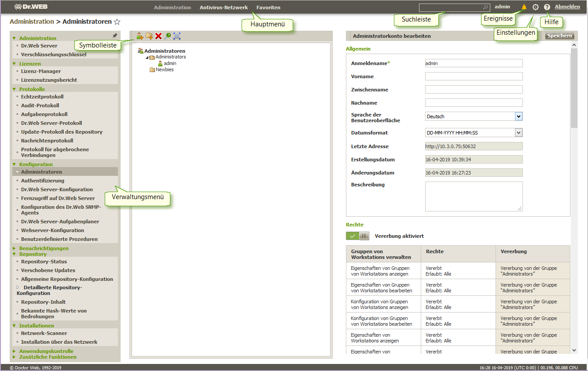Click the Zwischenname input field
588x371 pixels.
pos(474,90)
